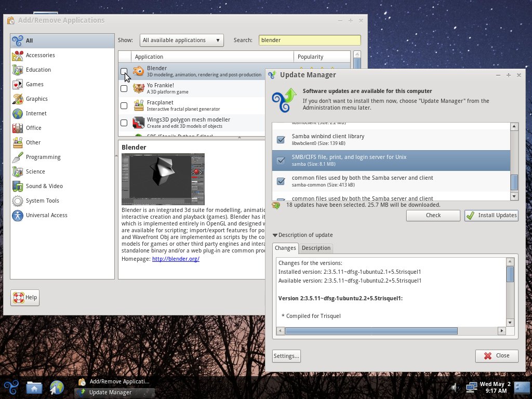Collapse the 'Description of update' section
This screenshot has width=532, height=399.
(x=275, y=235)
